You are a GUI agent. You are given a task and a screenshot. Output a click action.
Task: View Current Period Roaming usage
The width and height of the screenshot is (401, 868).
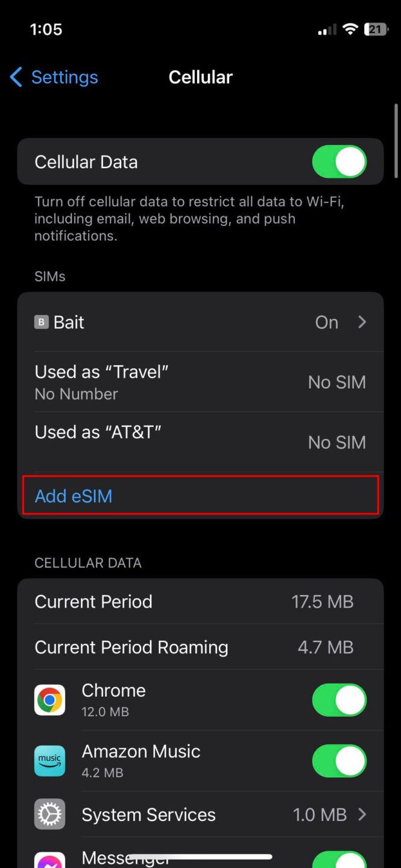200,647
